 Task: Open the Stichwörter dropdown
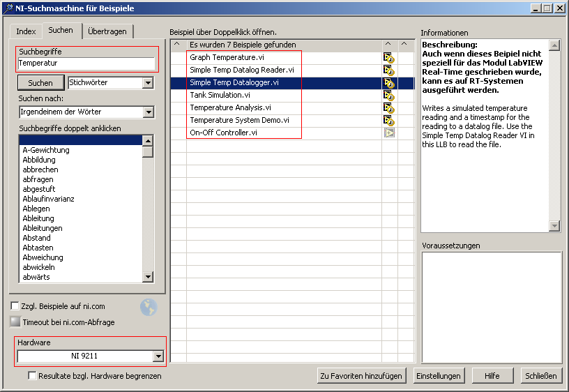pyautogui.click(x=148, y=83)
